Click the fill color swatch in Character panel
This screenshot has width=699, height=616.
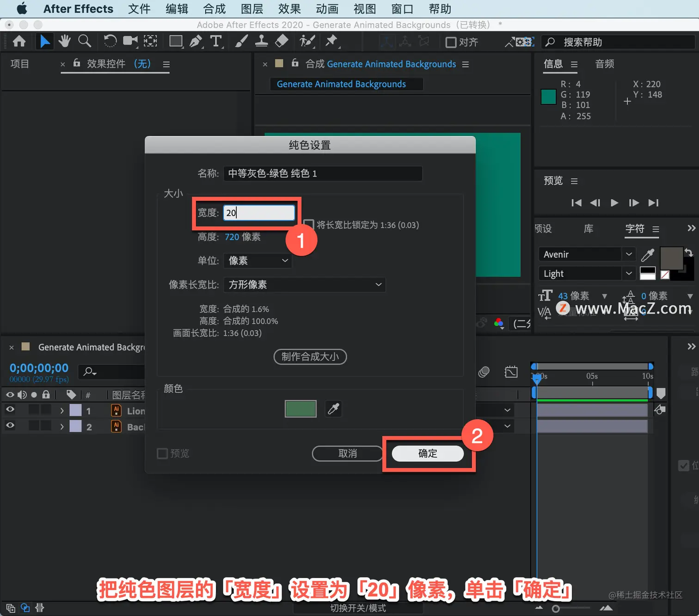(x=671, y=258)
